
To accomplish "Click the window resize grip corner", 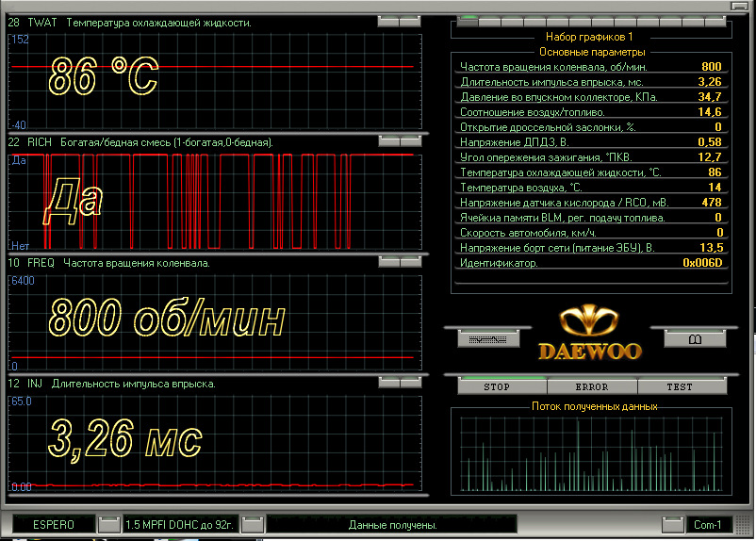I will tap(745, 525).
